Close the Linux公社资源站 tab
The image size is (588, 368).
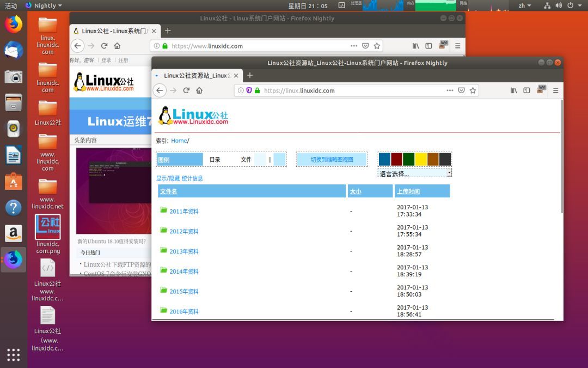pyautogui.click(x=236, y=75)
